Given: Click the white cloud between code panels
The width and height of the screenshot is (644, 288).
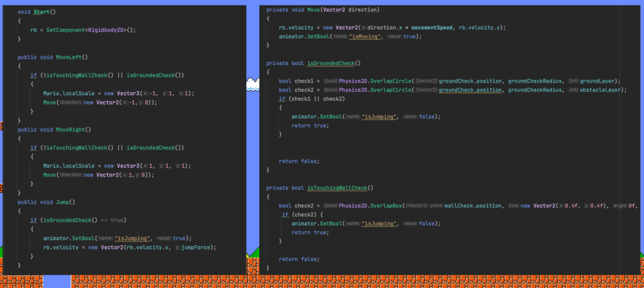Looking at the screenshot, I should [x=252, y=81].
